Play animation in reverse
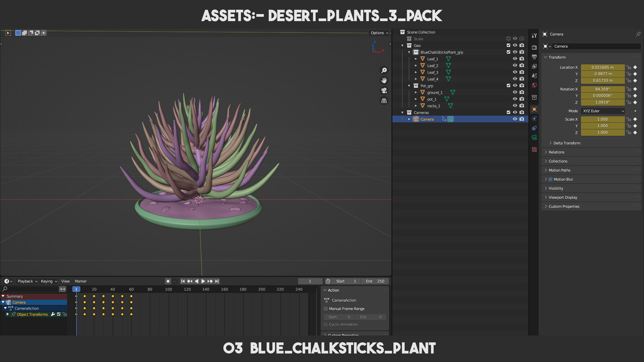 pos(196,281)
